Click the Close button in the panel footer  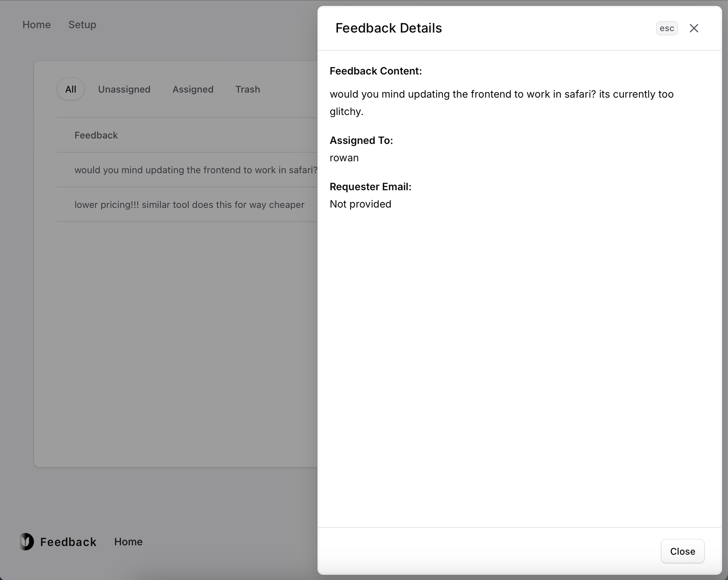pyautogui.click(x=682, y=551)
